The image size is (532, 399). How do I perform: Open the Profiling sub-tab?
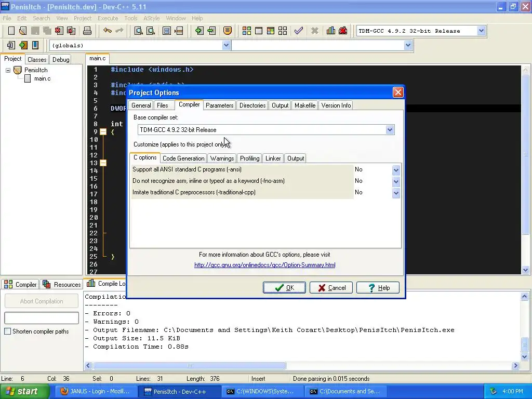point(250,158)
